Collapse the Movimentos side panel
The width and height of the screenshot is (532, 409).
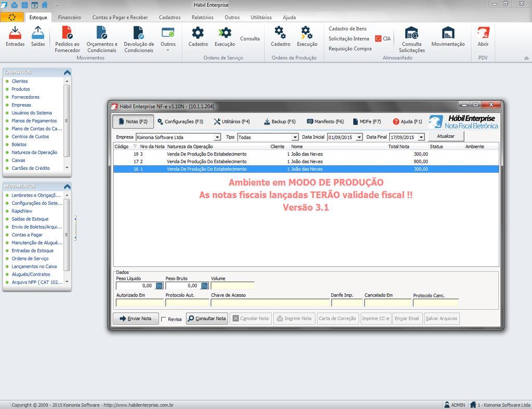(67, 187)
